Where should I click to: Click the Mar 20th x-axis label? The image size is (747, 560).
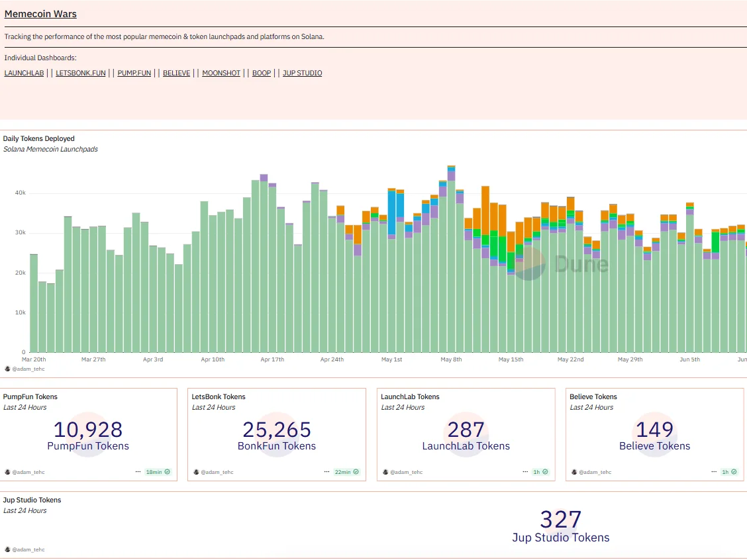click(34, 359)
